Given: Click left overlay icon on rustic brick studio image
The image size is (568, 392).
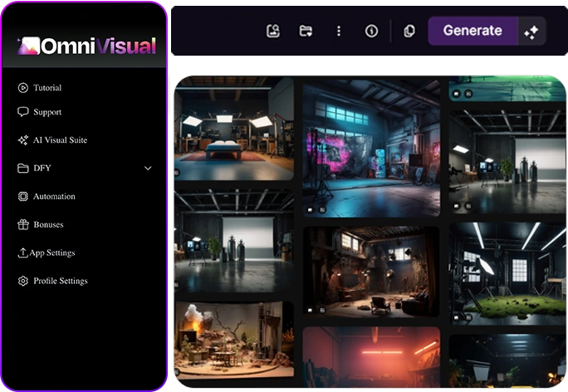Looking at the screenshot, I should pos(310,310).
